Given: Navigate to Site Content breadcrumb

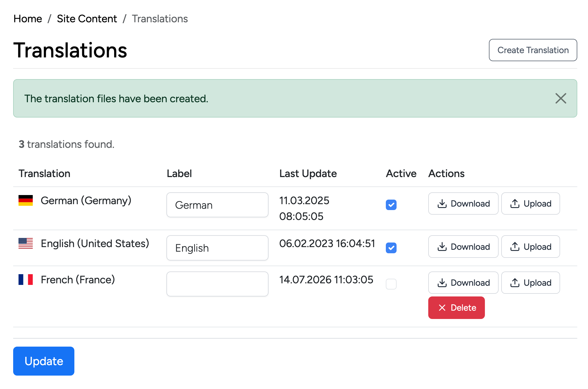Looking at the screenshot, I should [x=87, y=19].
